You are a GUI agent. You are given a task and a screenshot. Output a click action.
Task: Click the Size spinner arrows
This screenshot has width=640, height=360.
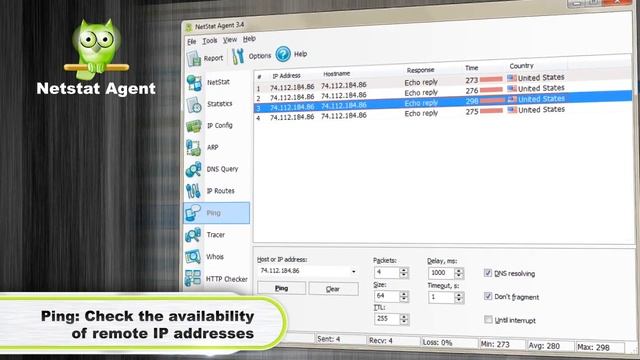click(404, 296)
